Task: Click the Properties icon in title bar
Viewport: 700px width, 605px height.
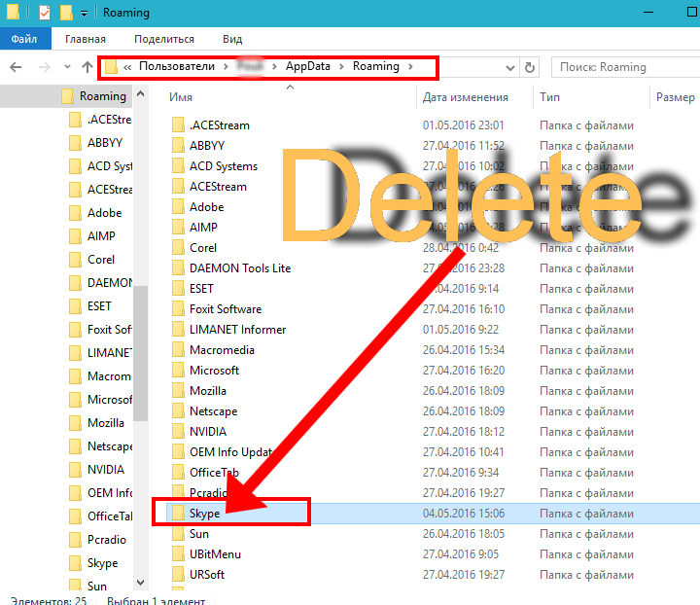Action: click(45, 14)
